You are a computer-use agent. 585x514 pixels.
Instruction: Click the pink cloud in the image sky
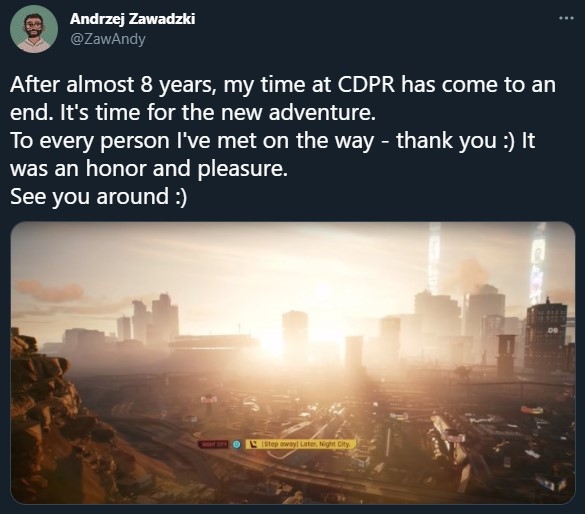[x=50, y=289]
